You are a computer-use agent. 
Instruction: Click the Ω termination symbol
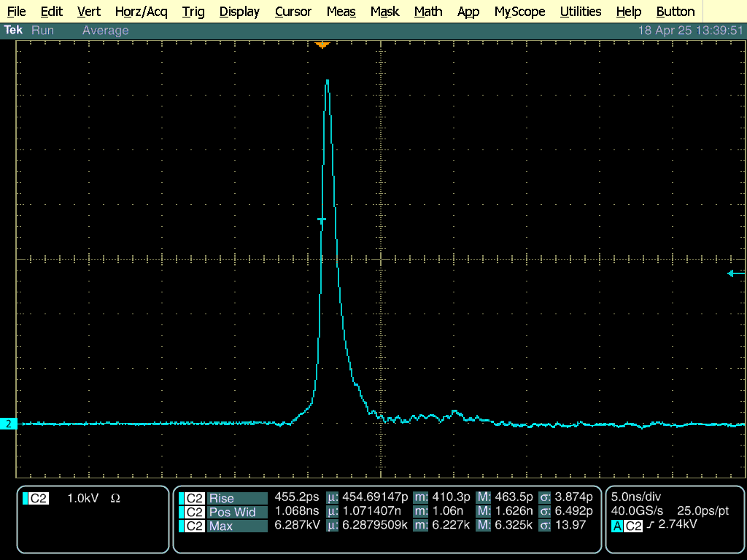[x=115, y=499]
